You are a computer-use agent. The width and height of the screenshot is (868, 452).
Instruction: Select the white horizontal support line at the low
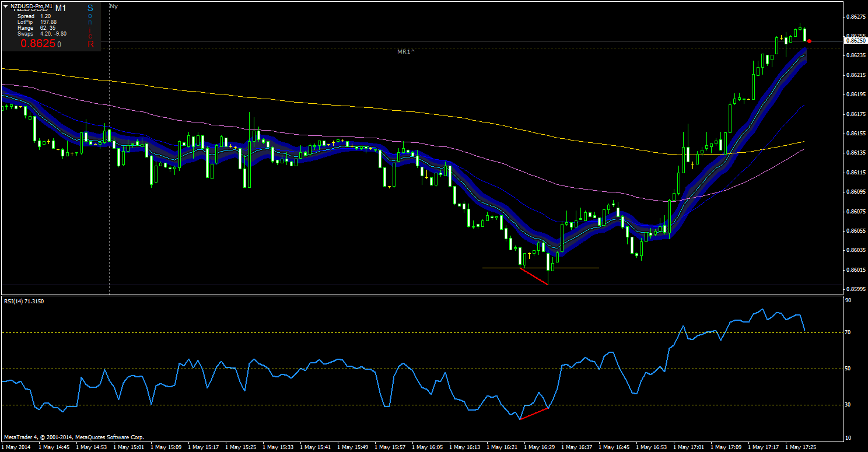(x=541, y=268)
